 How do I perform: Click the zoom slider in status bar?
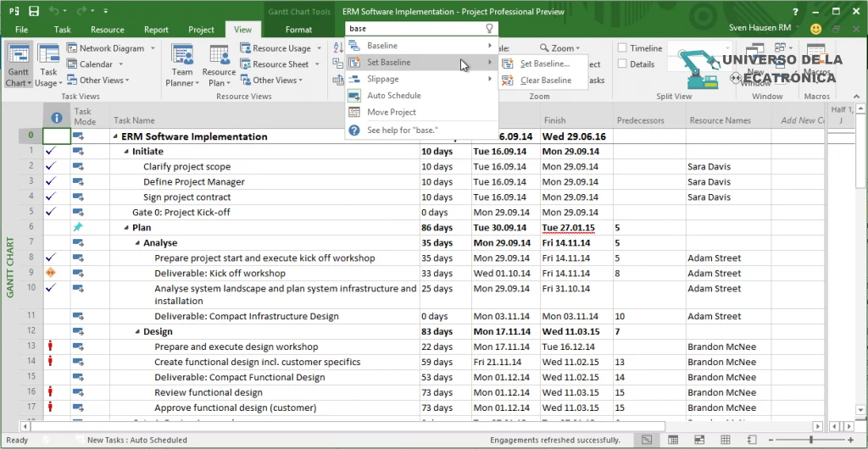click(811, 441)
